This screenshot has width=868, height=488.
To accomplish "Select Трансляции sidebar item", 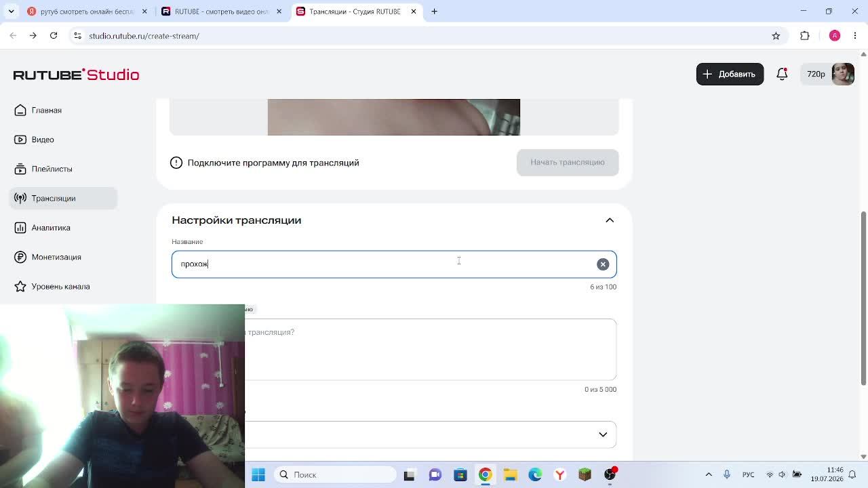I will pos(64,198).
